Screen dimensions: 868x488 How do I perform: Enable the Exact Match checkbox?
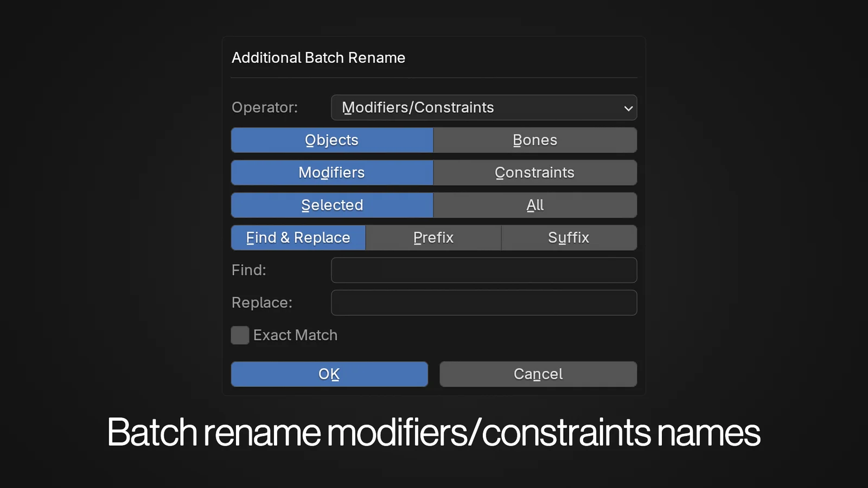pos(239,335)
